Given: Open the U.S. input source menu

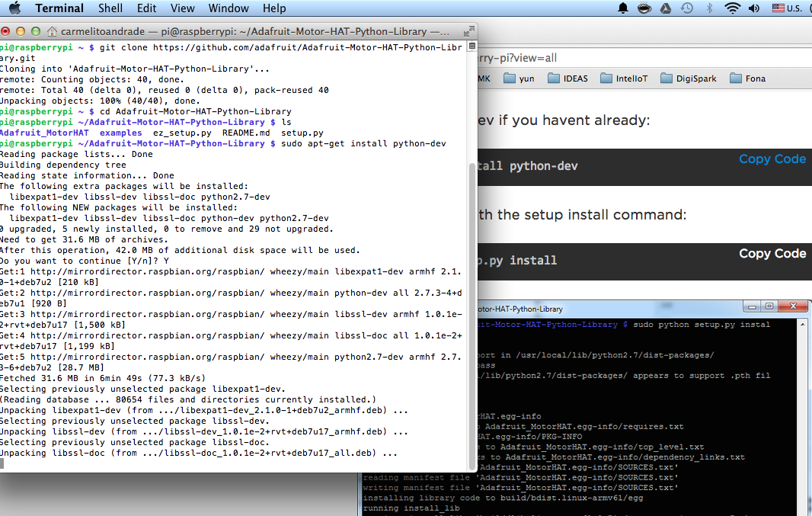Looking at the screenshot, I should [x=787, y=8].
